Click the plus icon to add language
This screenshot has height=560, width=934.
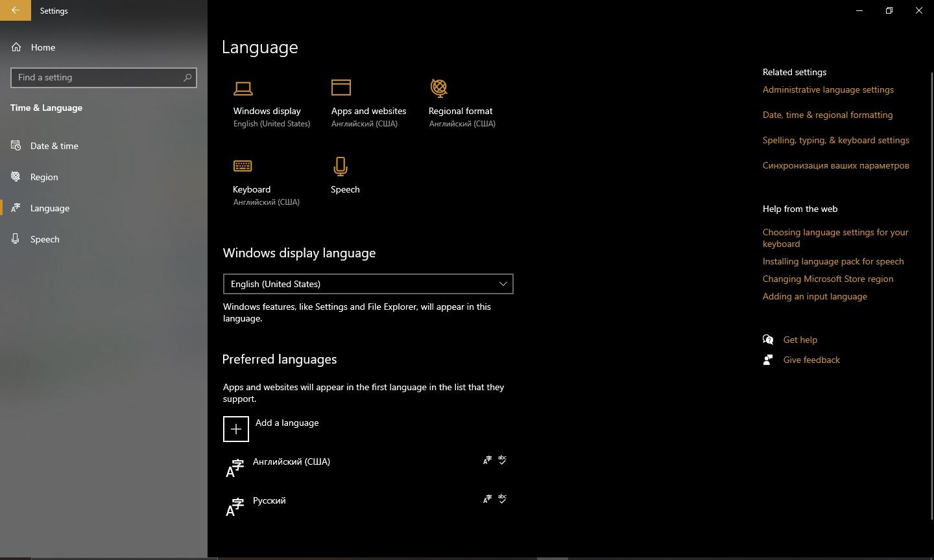[236, 429]
